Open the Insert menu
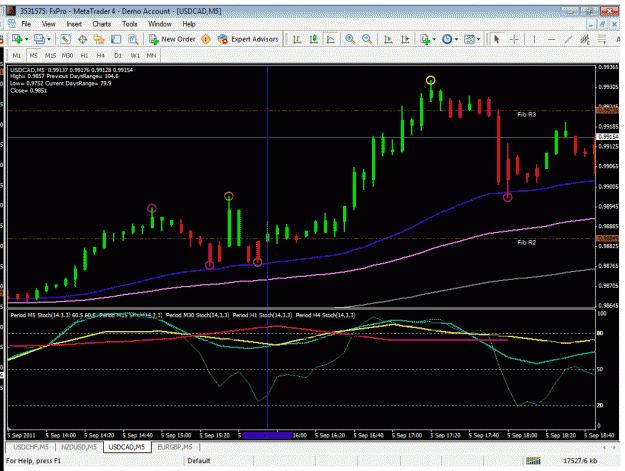 point(74,24)
